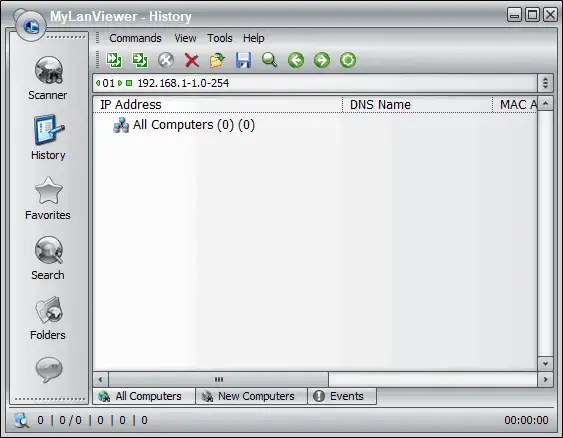Image resolution: width=563 pixels, height=438 pixels.
Task: Maximize the MyLanViewer window
Action: point(532,15)
